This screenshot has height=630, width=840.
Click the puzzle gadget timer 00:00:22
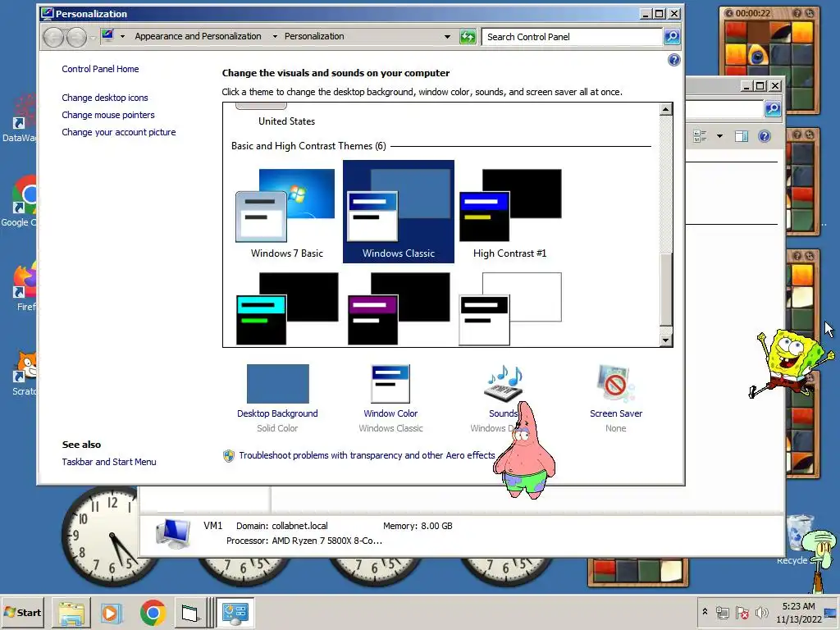pos(753,13)
